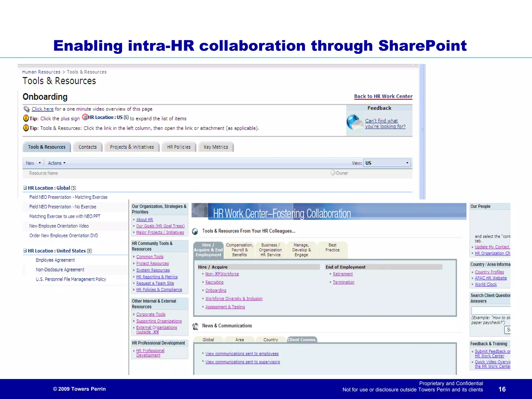The width and height of the screenshot is (532, 399).
Task: Select the Hire / Acquire & End Employment tab
Action: click(208, 250)
